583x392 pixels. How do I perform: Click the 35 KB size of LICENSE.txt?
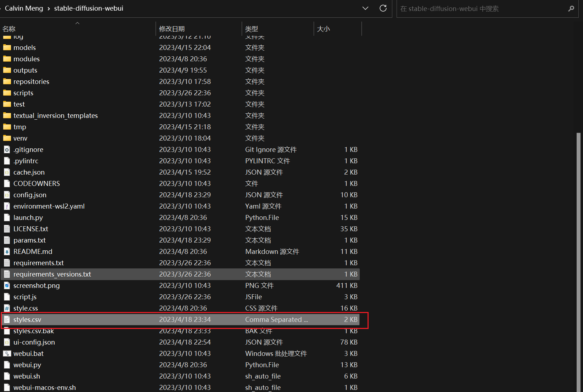pos(349,229)
